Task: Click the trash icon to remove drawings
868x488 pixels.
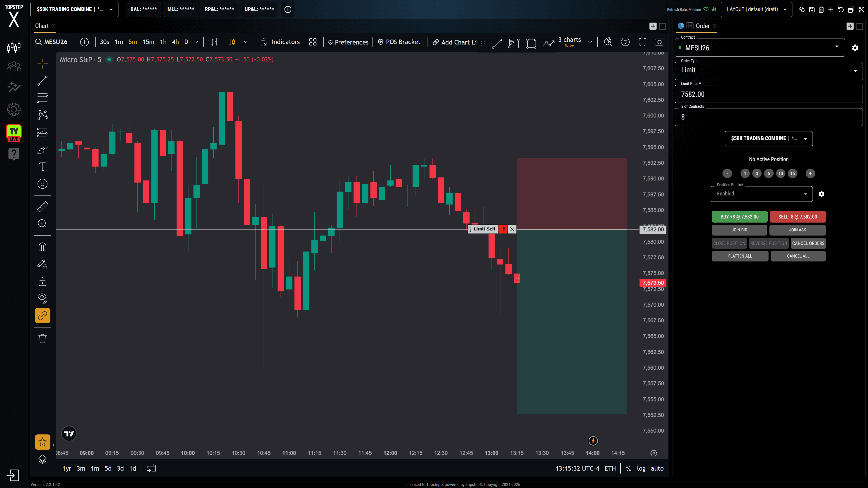Action: tap(42, 338)
